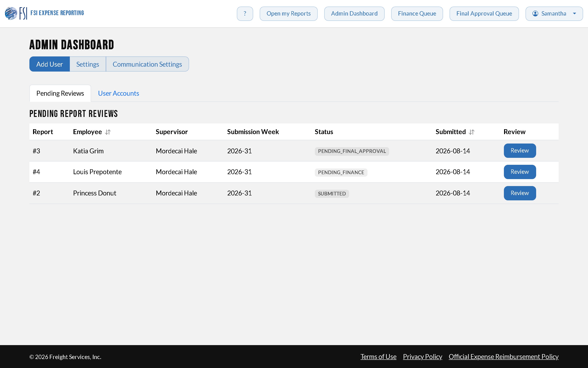Open Official Expense Reimbursement Policy link
Image resolution: width=588 pixels, height=368 pixels.
pyautogui.click(x=503, y=357)
